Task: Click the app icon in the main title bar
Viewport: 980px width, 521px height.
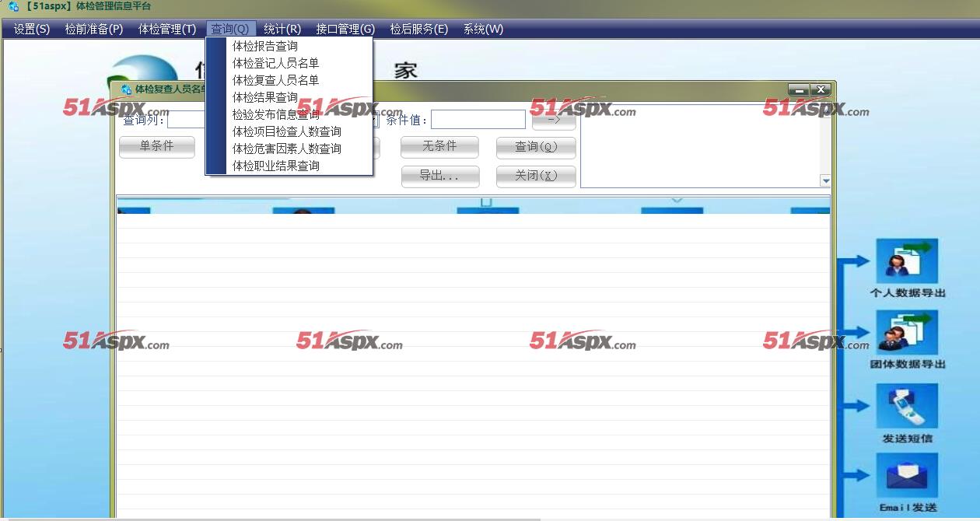Action: pos(13,6)
